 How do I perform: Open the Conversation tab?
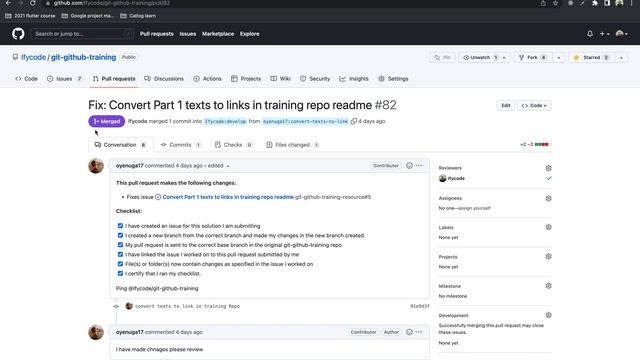(x=121, y=145)
